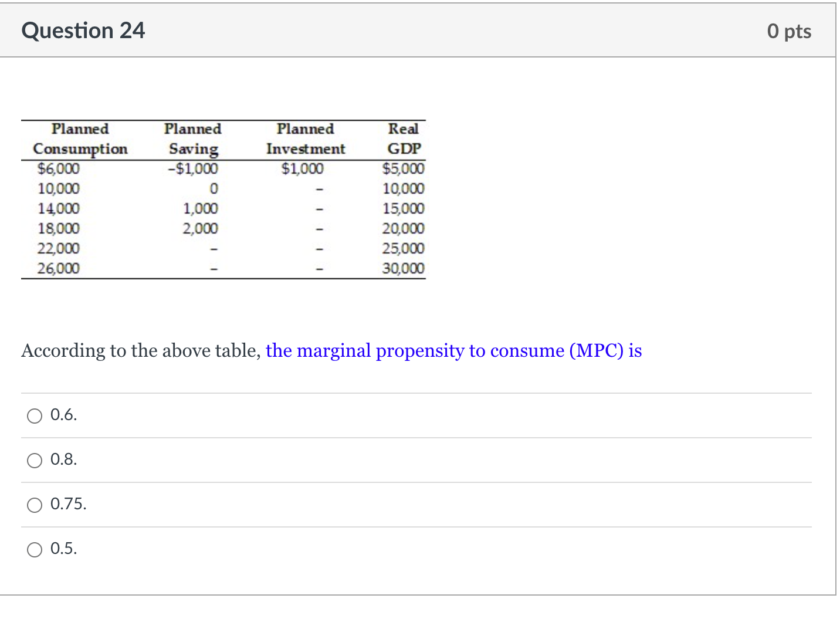The height and width of the screenshot is (622, 840).
Task: Click the –$1,000 Planned Saving cell
Action: (194, 168)
